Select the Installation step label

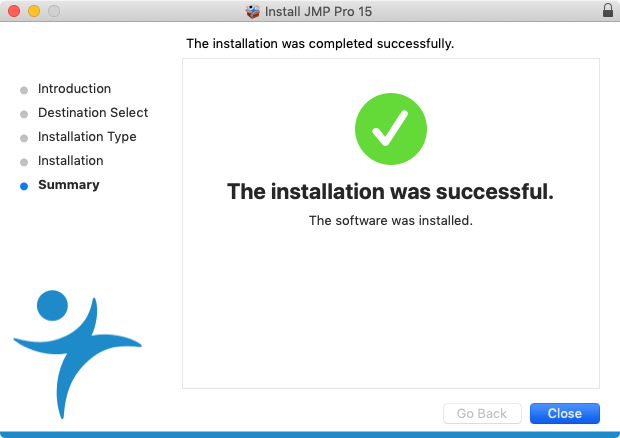70,160
